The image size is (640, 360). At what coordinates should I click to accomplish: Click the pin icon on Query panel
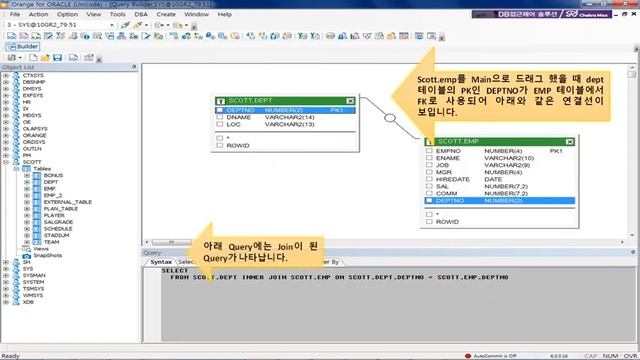click(633, 252)
